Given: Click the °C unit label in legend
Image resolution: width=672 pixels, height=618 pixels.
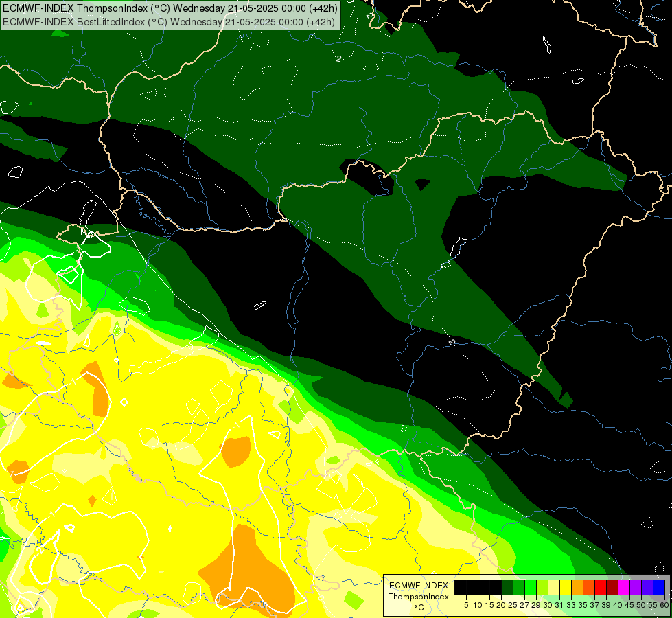Looking at the screenshot, I should pyautogui.click(x=419, y=607).
